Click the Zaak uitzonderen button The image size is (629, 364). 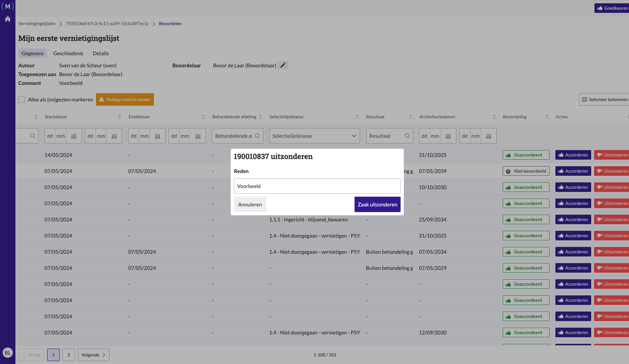pos(377,204)
